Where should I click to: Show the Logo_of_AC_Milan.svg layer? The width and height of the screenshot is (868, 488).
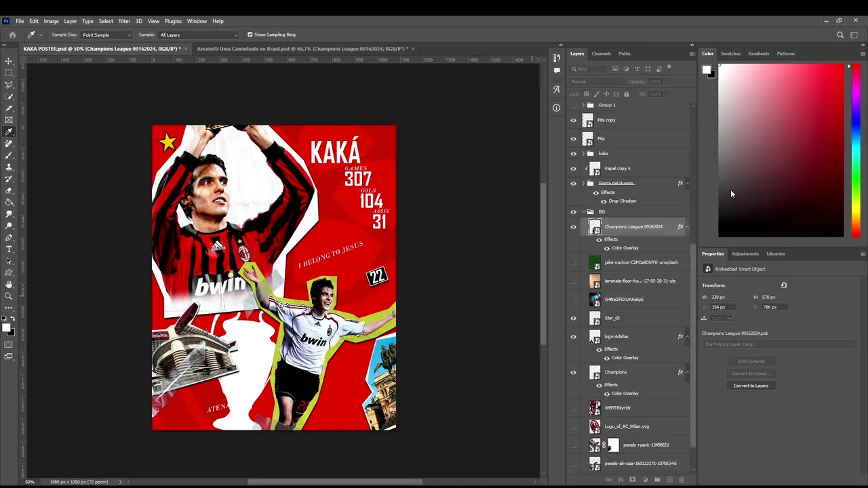[574, 426]
